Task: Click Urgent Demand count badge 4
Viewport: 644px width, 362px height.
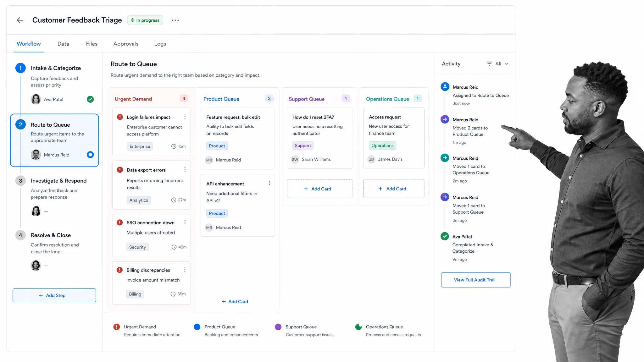Action: tap(184, 98)
